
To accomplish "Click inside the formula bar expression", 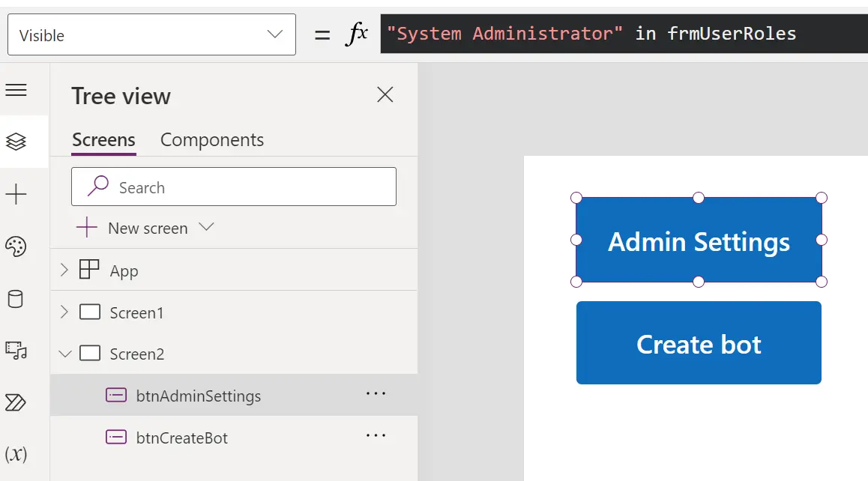I will [600, 33].
